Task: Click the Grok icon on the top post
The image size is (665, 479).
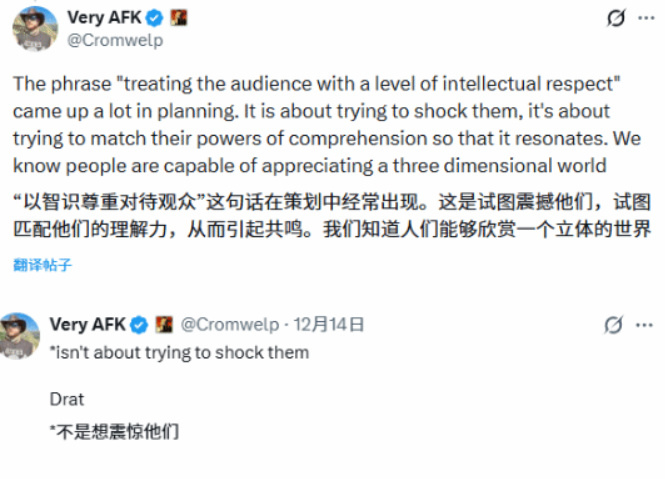Action: [617, 18]
